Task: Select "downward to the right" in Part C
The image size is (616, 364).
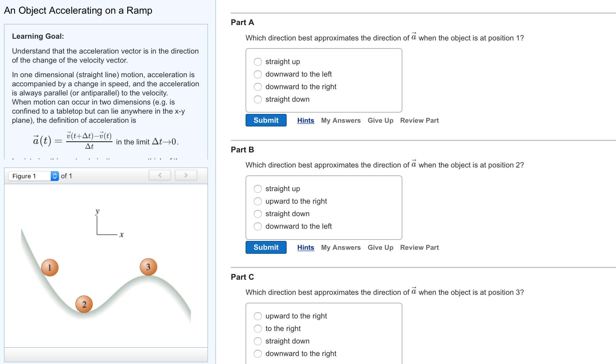Action: point(258,354)
